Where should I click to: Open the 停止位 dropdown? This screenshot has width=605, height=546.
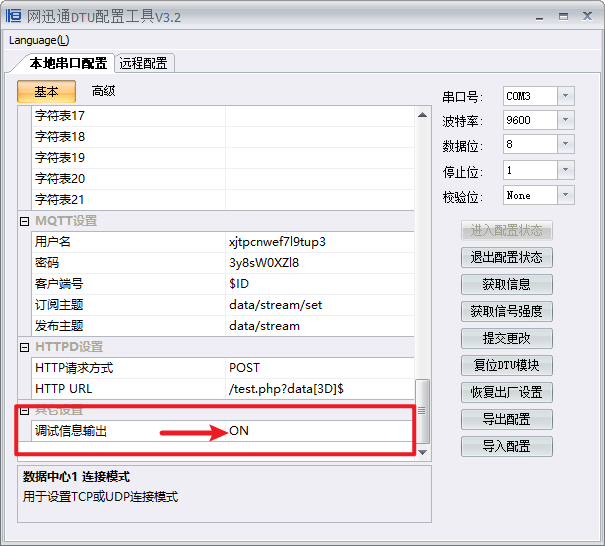point(565,170)
